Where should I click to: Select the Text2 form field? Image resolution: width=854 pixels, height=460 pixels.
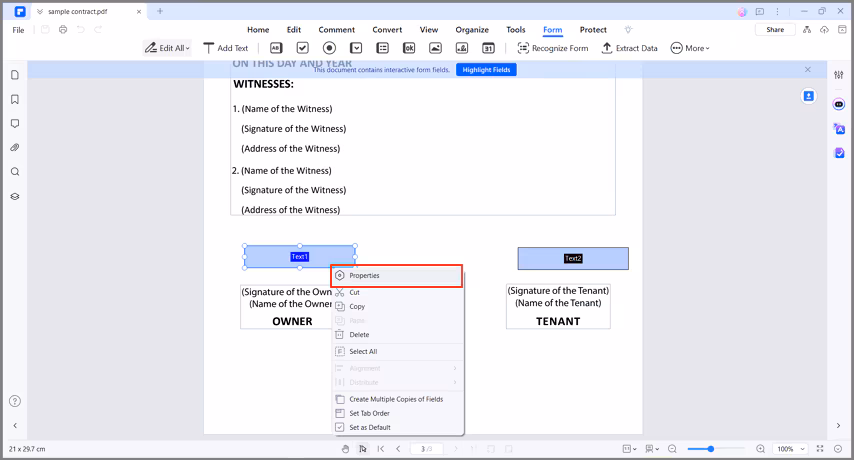[573, 259]
